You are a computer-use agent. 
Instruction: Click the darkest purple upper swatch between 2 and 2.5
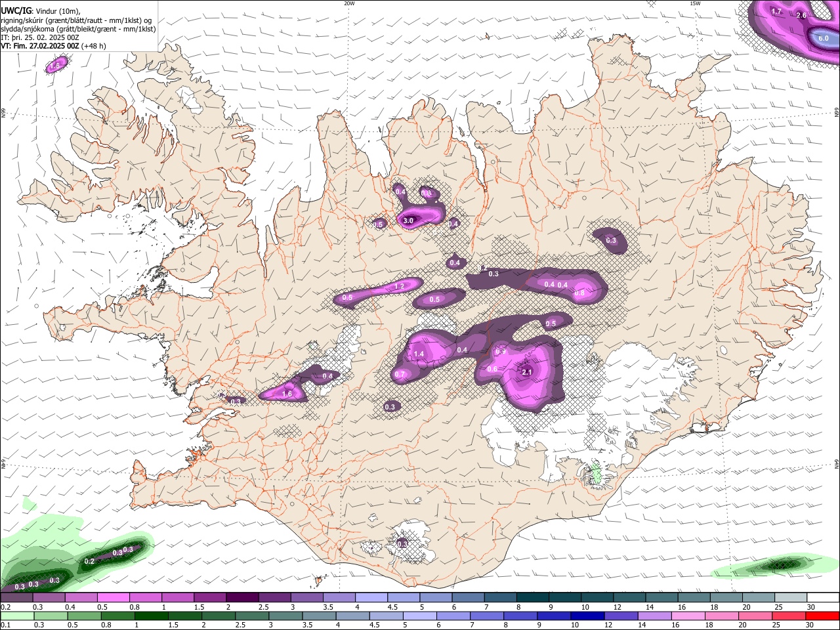pyautogui.click(x=242, y=598)
